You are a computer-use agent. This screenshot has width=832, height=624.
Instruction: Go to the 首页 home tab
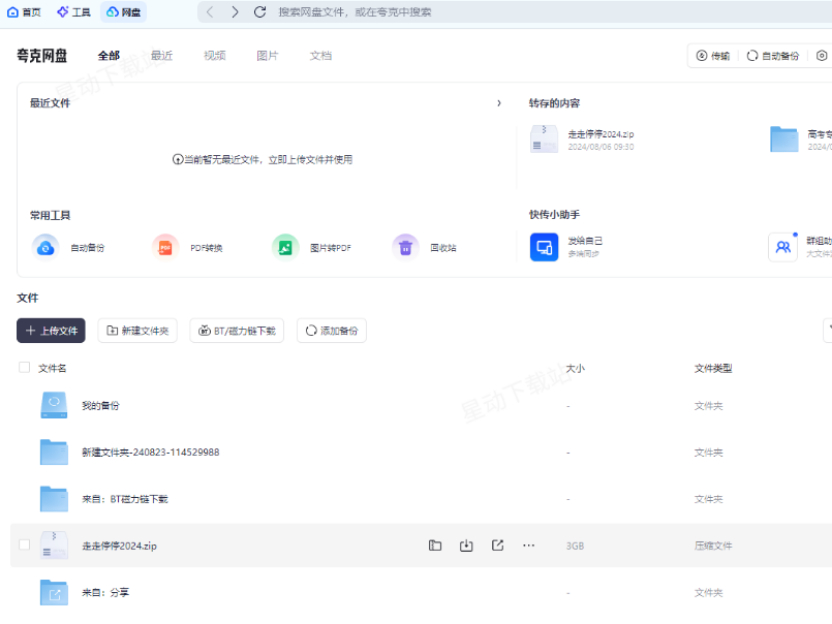24,12
